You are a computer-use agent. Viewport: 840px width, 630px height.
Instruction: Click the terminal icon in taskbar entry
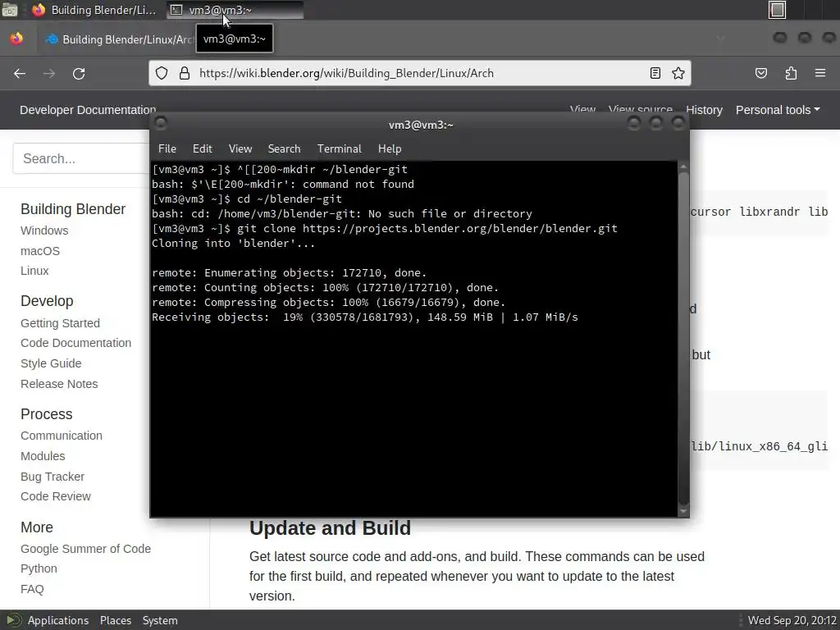(x=176, y=10)
